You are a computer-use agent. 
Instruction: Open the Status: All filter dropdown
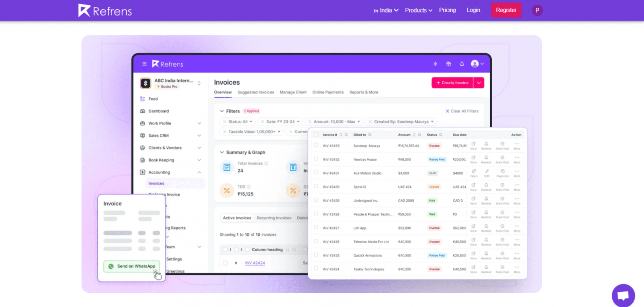239,122
